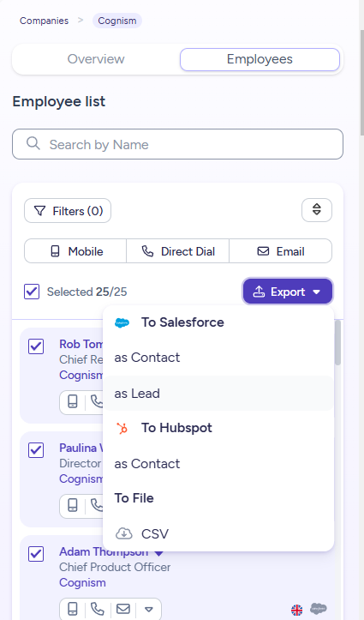Viewport: 364px width, 620px height.
Task: Click mobile icon on Adam Thompson's card
Action: tap(73, 609)
